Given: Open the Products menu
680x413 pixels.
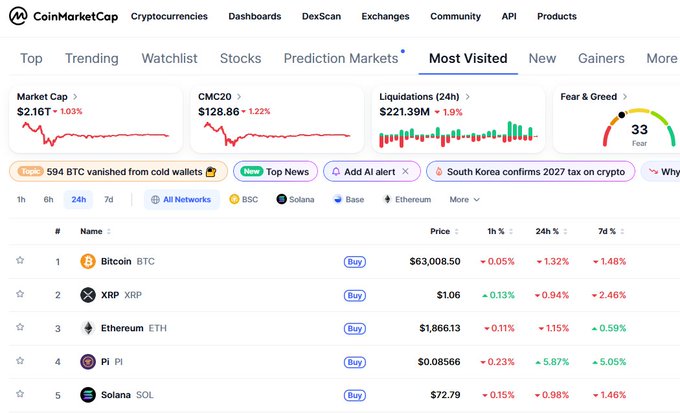Looking at the screenshot, I should (x=557, y=16).
